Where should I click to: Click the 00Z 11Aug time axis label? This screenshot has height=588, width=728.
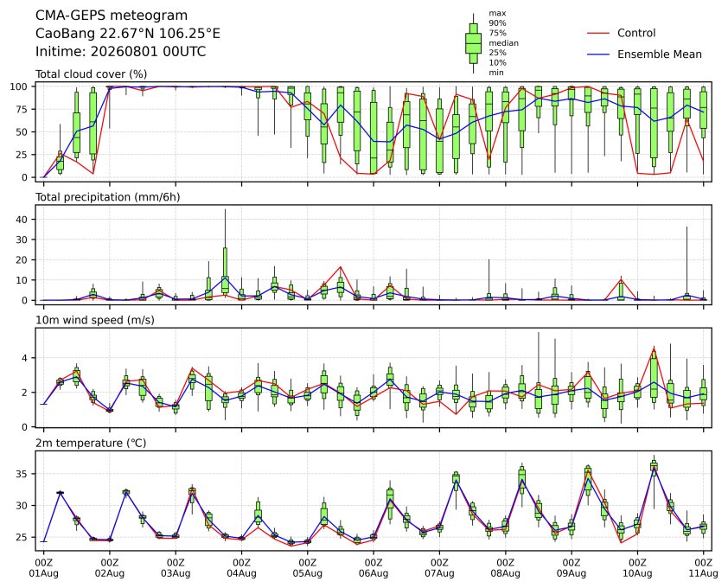coord(703,568)
